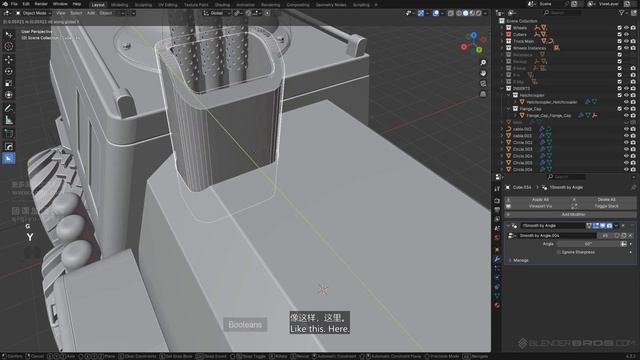Toggle modifier render display icon
This screenshot has width=640, height=360.
coord(609,226)
